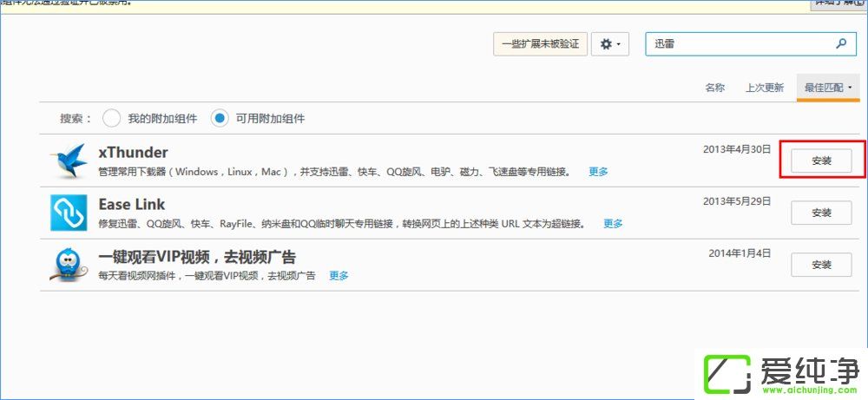Open 更多 link for 一键观看VIP视频
The height and width of the screenshot is (400, 868).
point(339,276)
